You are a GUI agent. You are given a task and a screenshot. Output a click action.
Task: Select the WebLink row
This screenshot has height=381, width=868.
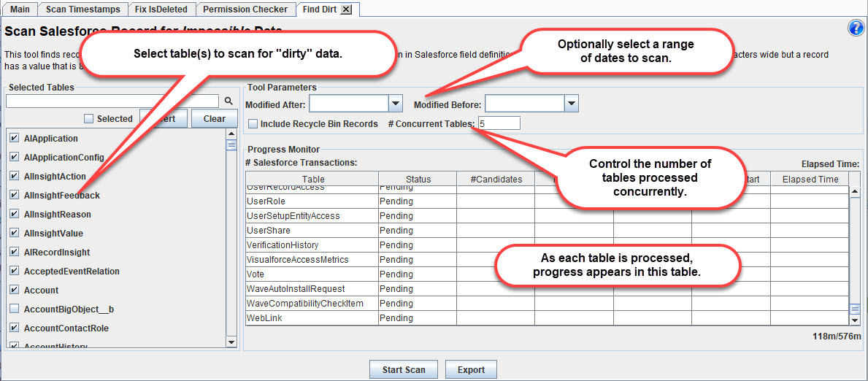(547, 318)
